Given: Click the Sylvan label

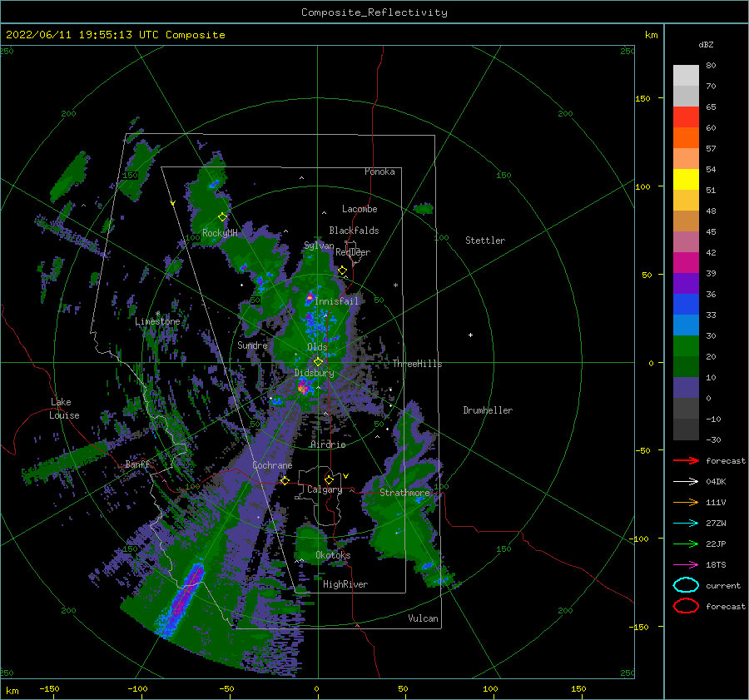Looking at the screenshot, I should [x=319, y=246].
